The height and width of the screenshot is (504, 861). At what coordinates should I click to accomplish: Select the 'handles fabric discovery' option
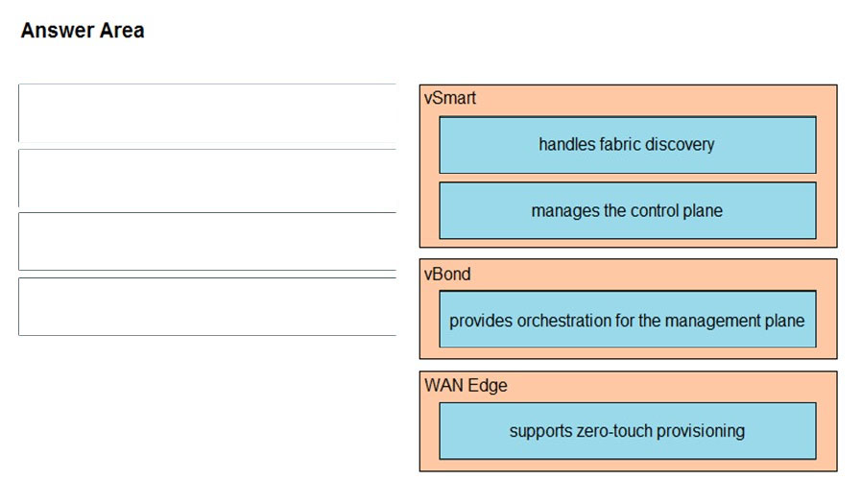coord(628,145)
